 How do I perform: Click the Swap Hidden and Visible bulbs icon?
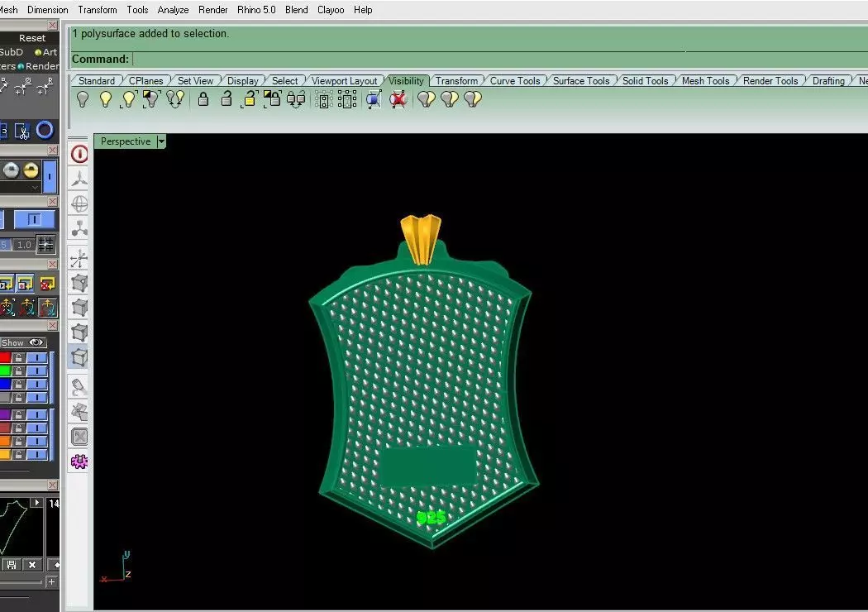pyautogui.click(x=175, y=99)
